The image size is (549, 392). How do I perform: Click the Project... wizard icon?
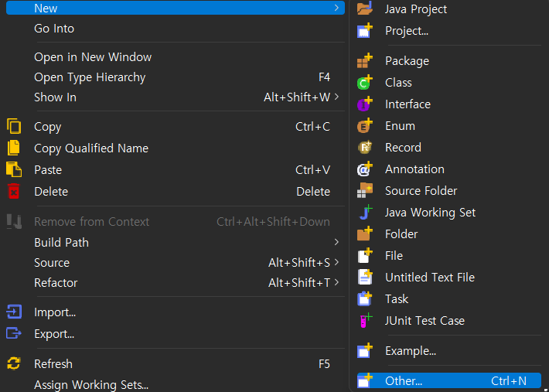tap(364, 30)
